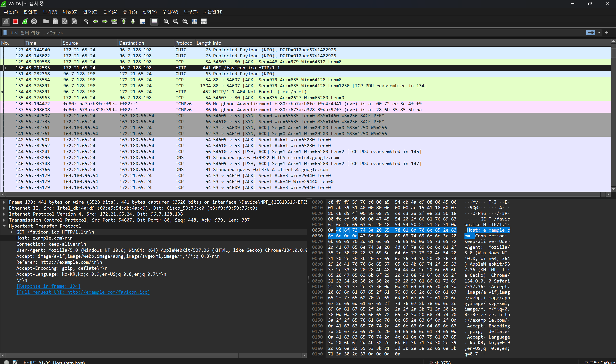Click the display filter bookmark icon

click(5, 33)
